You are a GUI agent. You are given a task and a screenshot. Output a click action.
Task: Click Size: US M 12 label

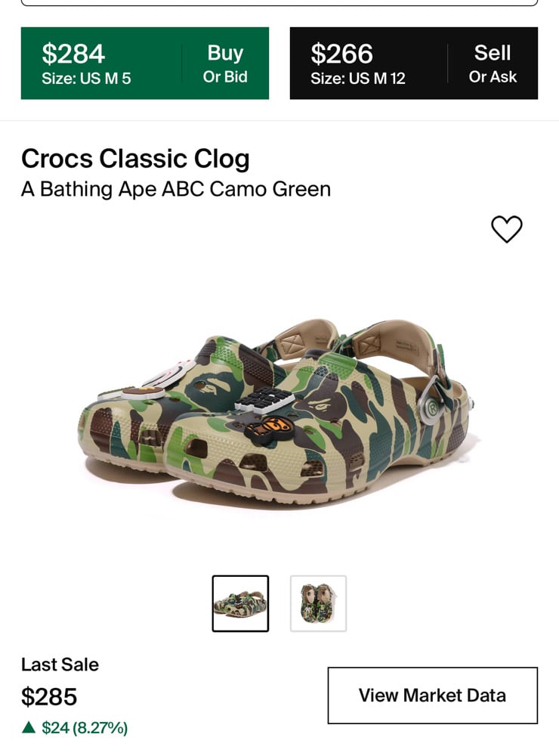click(357, 79)
